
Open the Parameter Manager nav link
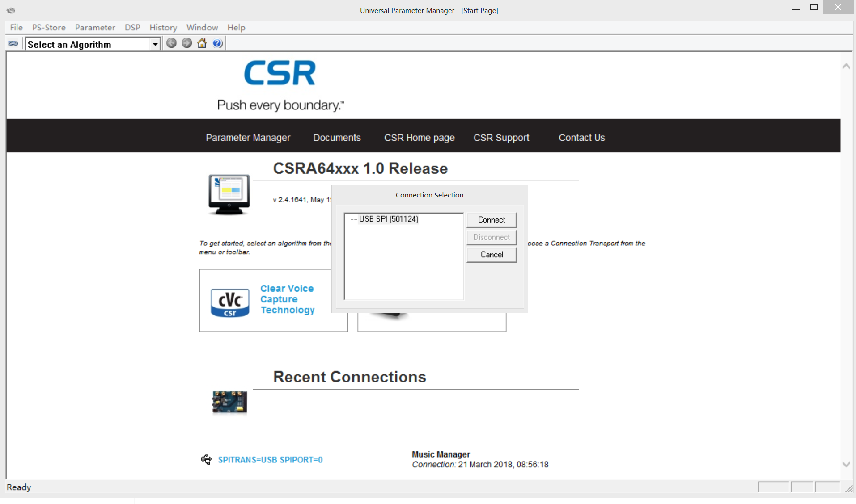(248, 138)
